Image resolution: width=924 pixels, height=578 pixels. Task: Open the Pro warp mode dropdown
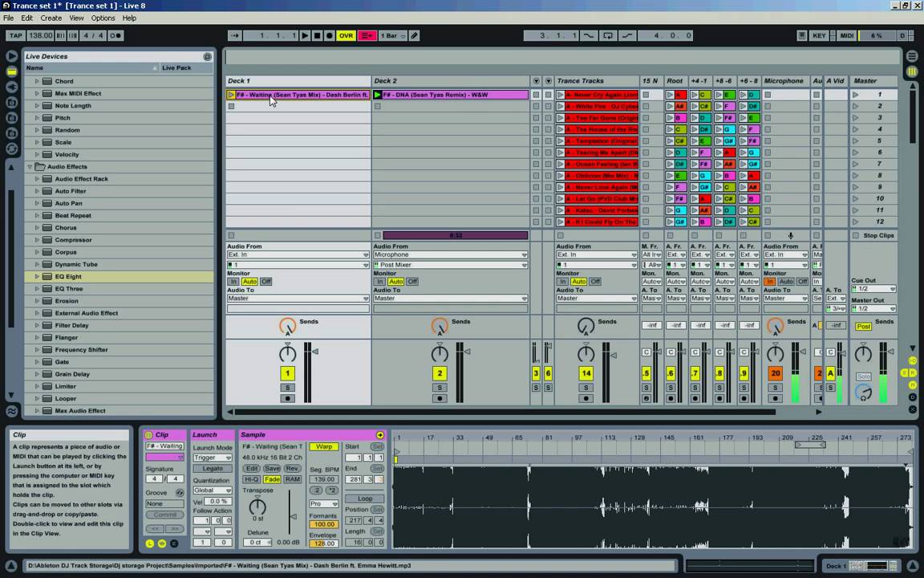click(323, 503)
